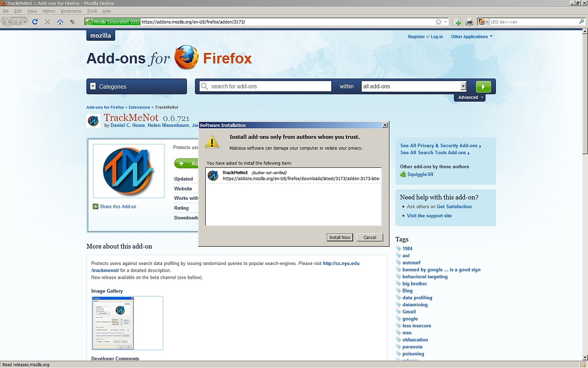588x368 pixels.
Task: Bookmark page with the star icon
Action: tap(438, 22)
